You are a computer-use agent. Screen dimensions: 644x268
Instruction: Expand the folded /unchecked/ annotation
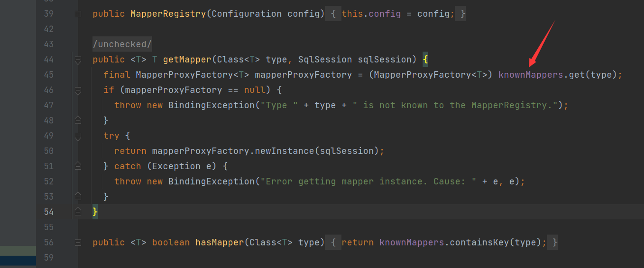click(x=122, y=44)
